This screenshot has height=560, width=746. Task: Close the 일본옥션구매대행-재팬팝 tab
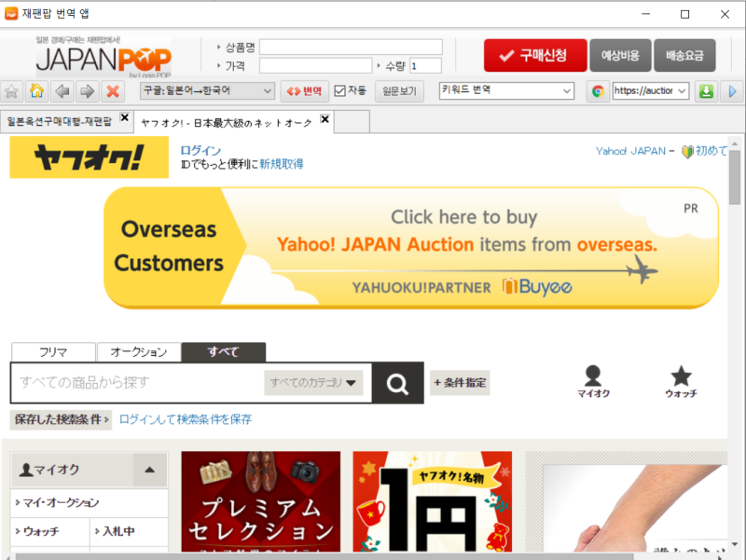125,117
